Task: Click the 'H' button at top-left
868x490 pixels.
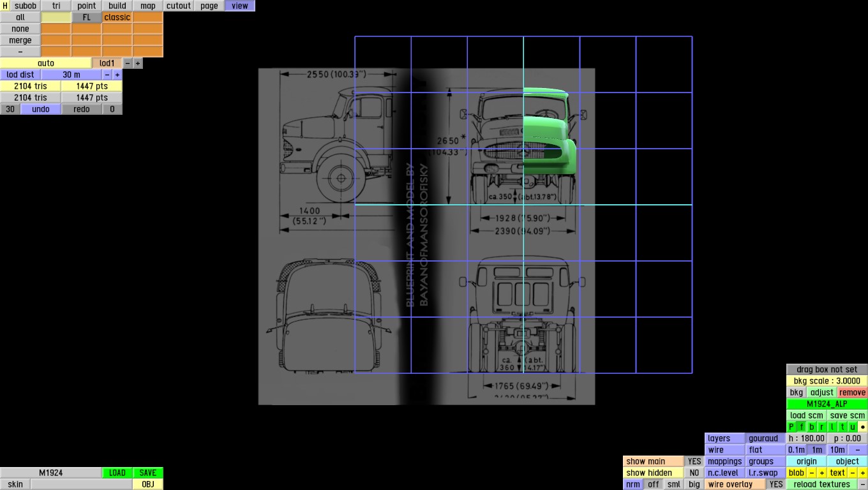Action: pos(5,6)
